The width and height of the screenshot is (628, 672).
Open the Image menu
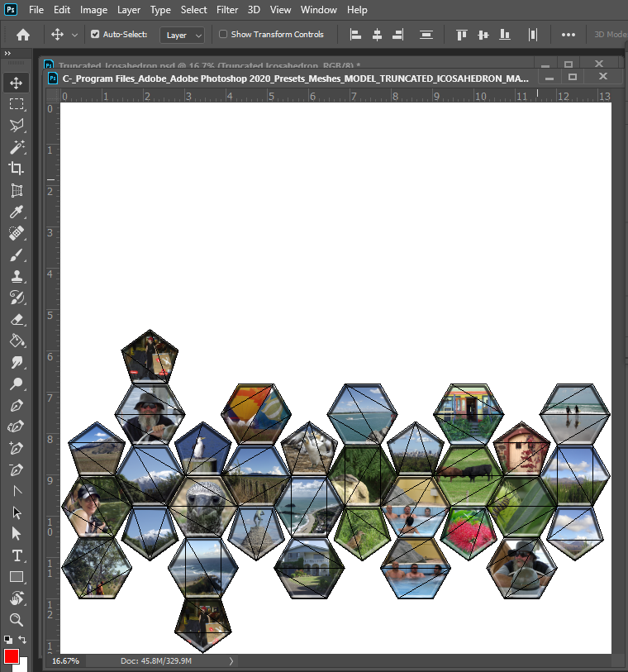point(93,9)
